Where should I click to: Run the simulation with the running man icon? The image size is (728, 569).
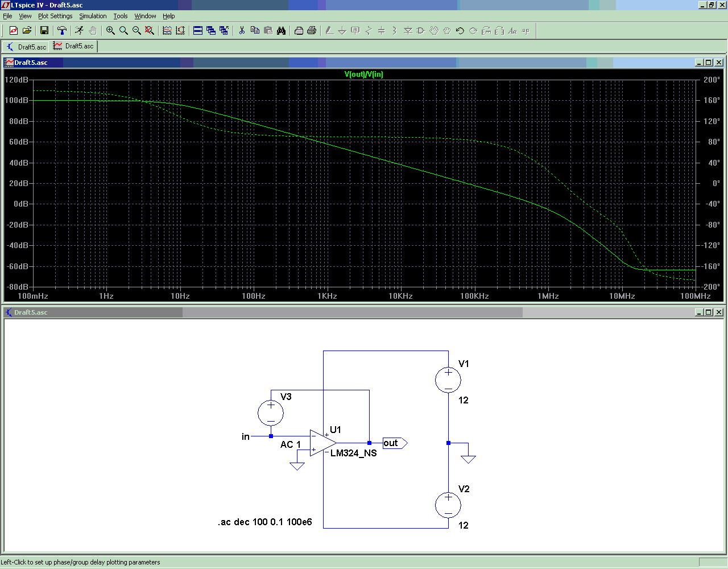tap(79, 31)
